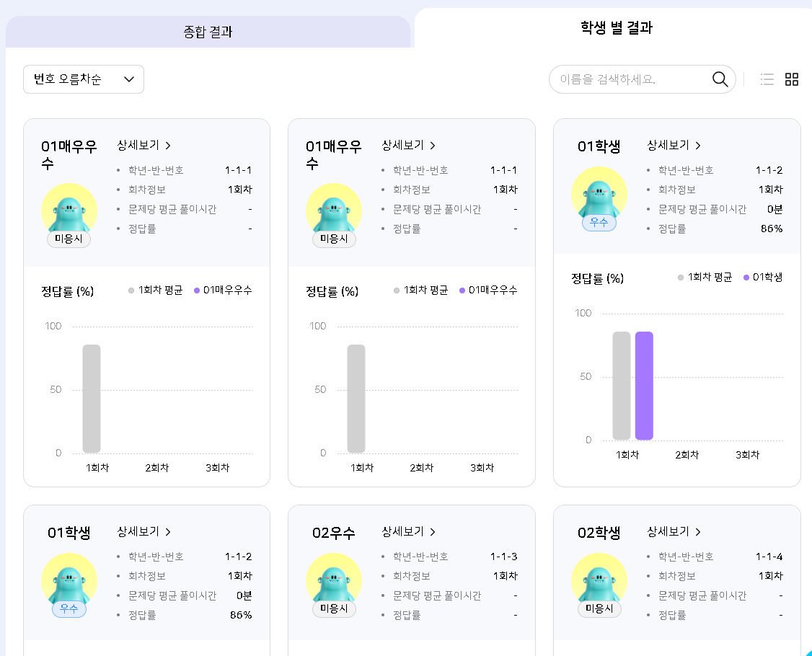Select the 학생 별 결과 tab

point(616,28)
